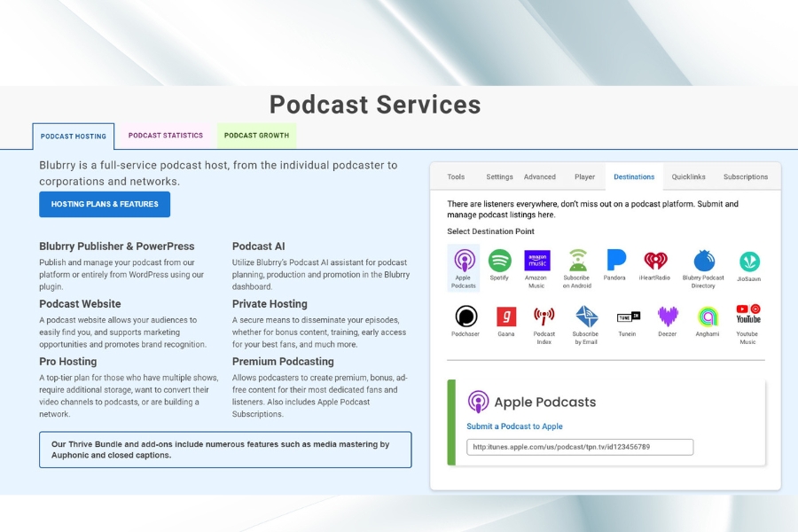Click the Hosting Plans & Features button

coord(105,204)
